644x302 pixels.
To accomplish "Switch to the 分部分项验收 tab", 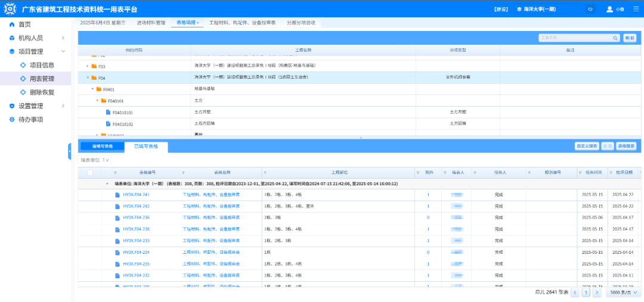I will point(301,23).
